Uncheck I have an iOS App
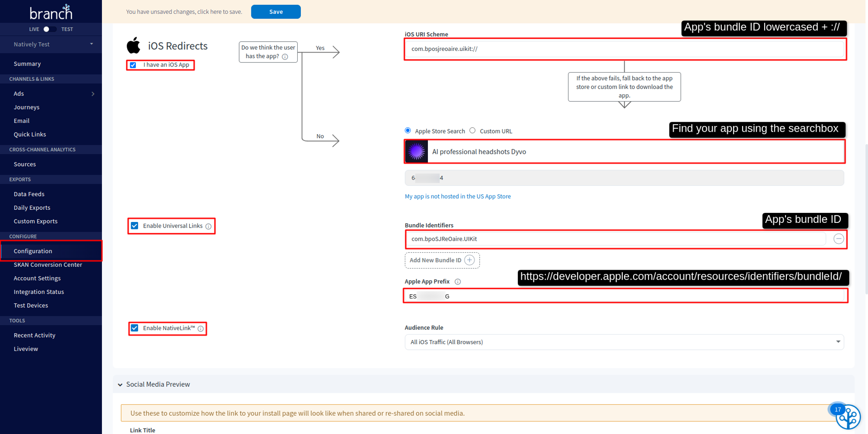 click(x=133, y=65)
